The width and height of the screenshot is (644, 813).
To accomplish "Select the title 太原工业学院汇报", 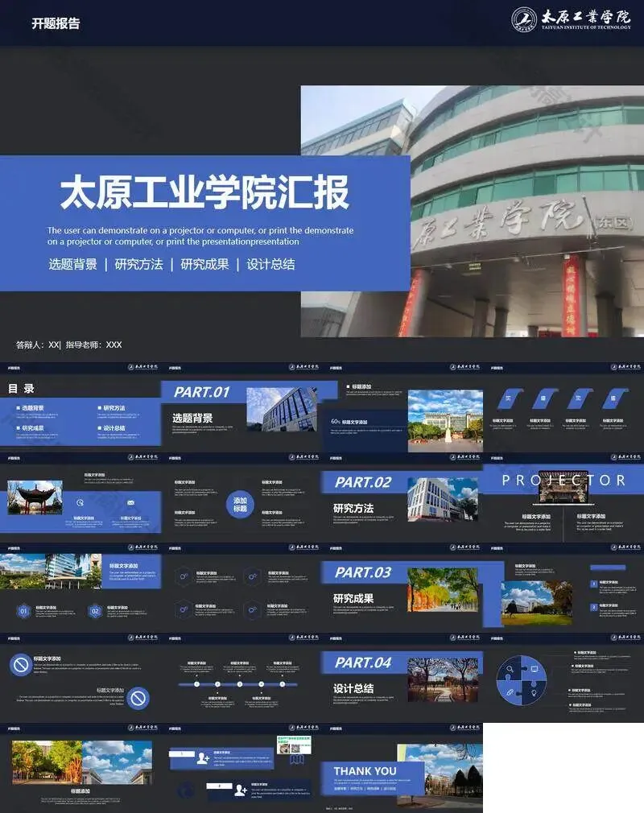I will [x=204, y=192].
